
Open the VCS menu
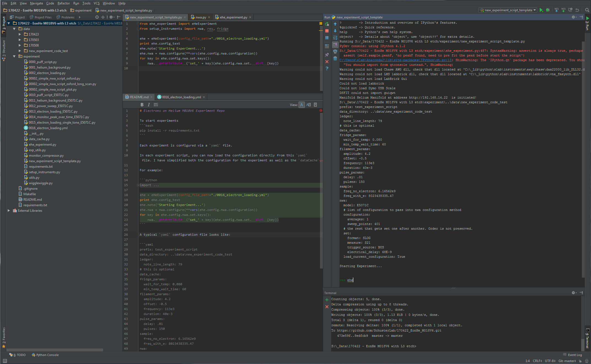[x=96, y=3]
